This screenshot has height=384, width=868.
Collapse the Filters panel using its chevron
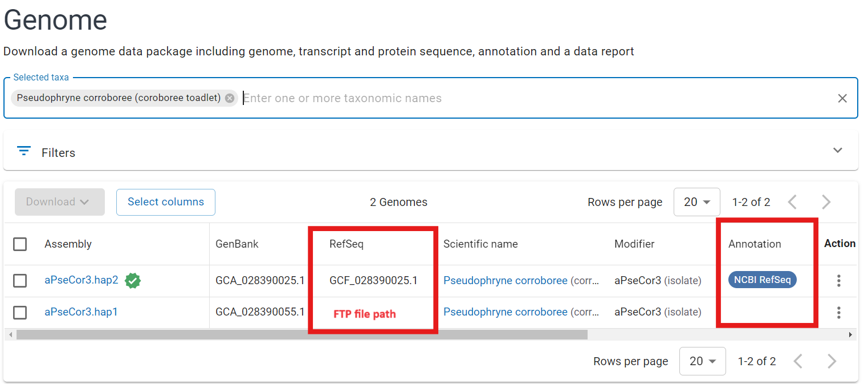(837, 149)
